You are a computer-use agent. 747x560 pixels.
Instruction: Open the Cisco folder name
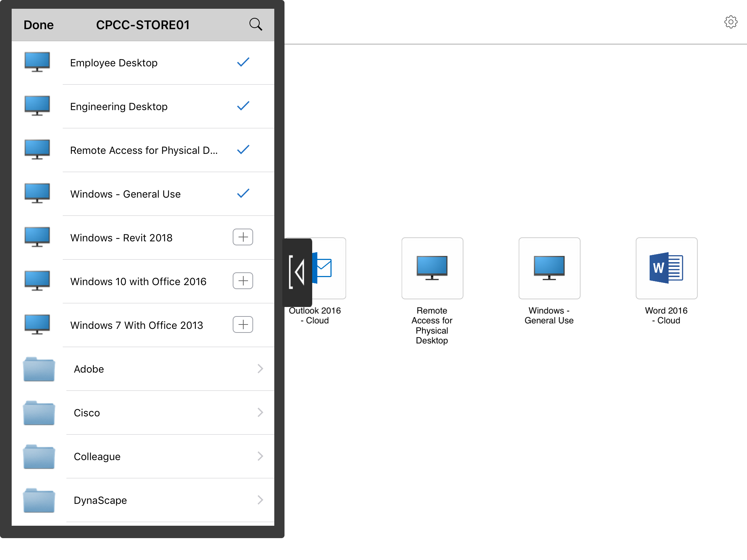point(87,413)
